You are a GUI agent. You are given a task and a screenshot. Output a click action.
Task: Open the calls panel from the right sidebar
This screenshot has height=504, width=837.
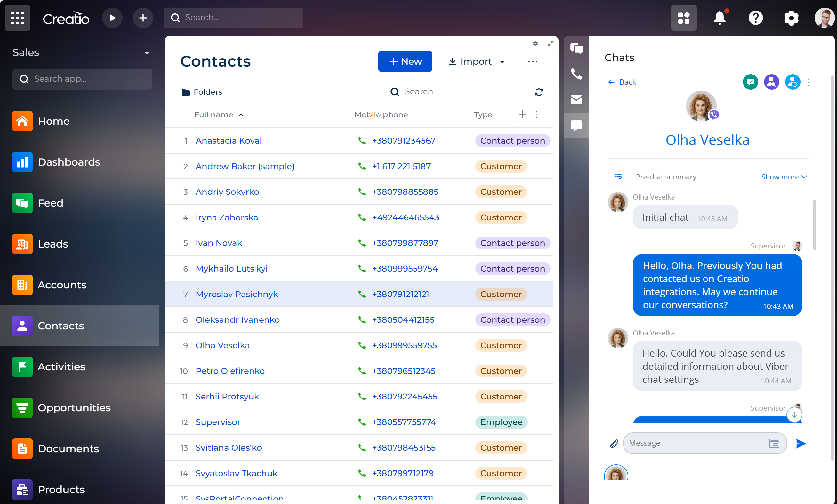(x=576, y=74)
